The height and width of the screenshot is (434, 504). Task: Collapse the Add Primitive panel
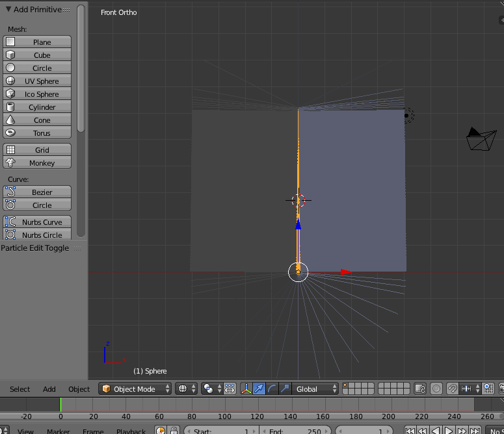8,10
